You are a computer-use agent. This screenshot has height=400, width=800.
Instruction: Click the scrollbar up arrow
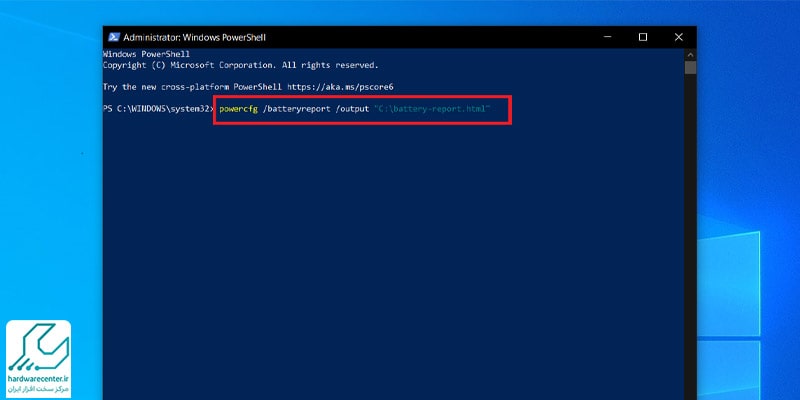690,55
